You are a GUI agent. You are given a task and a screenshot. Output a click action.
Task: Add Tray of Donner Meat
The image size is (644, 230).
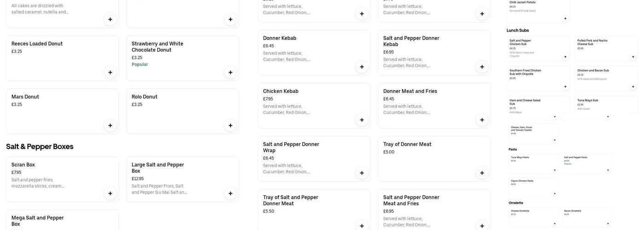pyautogui.click(x=482, y=173)
